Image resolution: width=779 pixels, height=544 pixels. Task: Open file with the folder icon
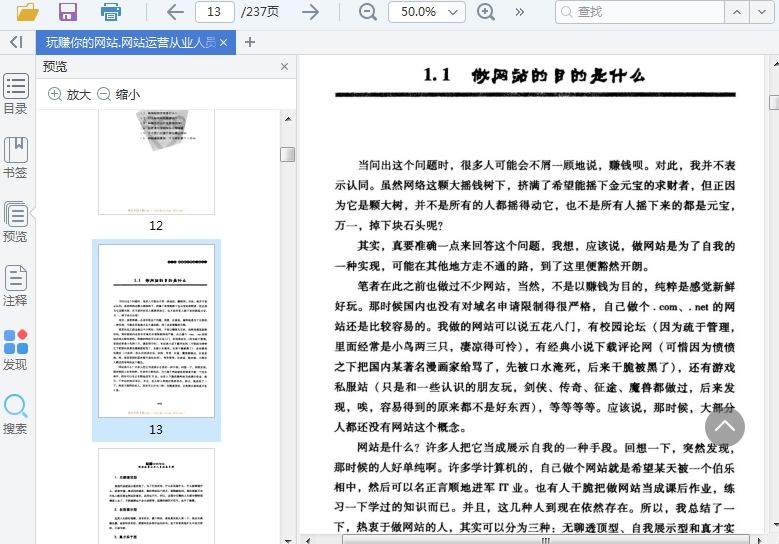pyautogui.click(x=27, y=11)
